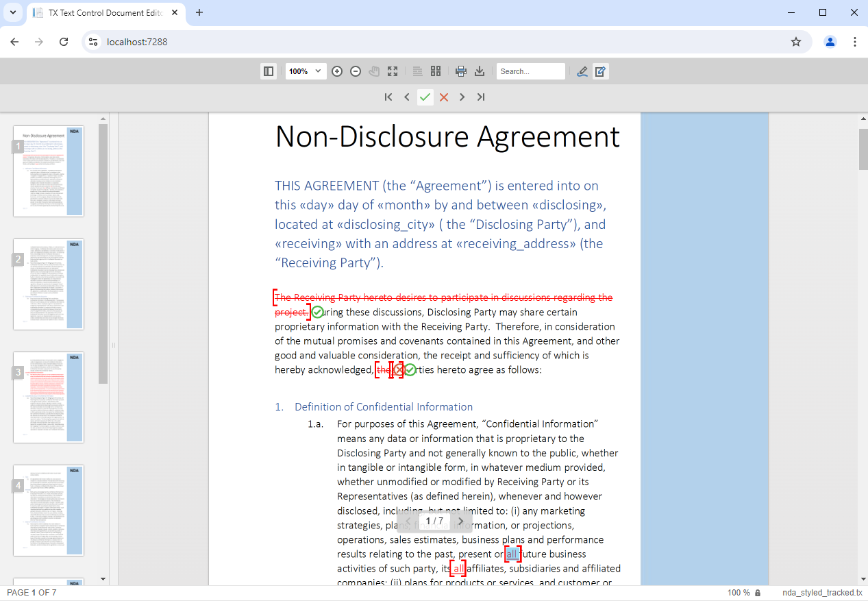The width and height of the screenshot is (868, 601).
Task: Click the red reject circle near 'the'
Action: click(399, 370)
